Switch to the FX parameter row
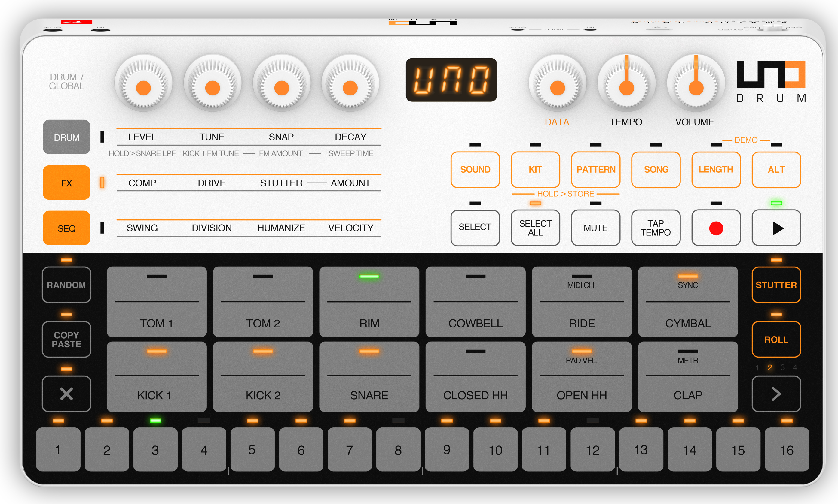Viewport: 838px width, 504px height. click(66, 183)
